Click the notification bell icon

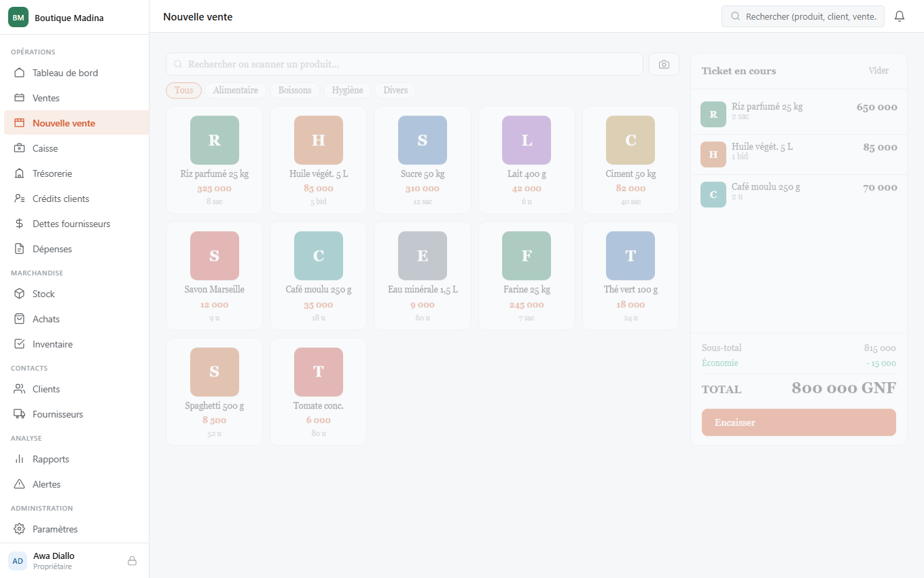pyautogui.click(x=900, y=16)
